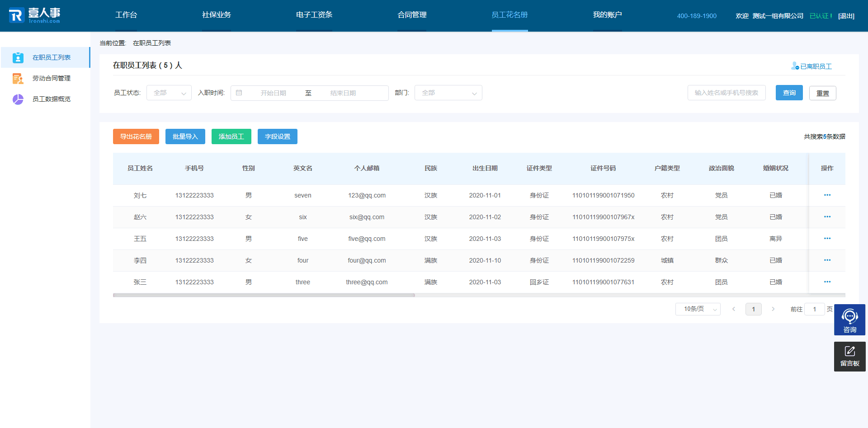Image resolution: width=868 pixels, height=428 pixels.
Task: Click email 123@qq.com
Action: click(x=367, y=195)
